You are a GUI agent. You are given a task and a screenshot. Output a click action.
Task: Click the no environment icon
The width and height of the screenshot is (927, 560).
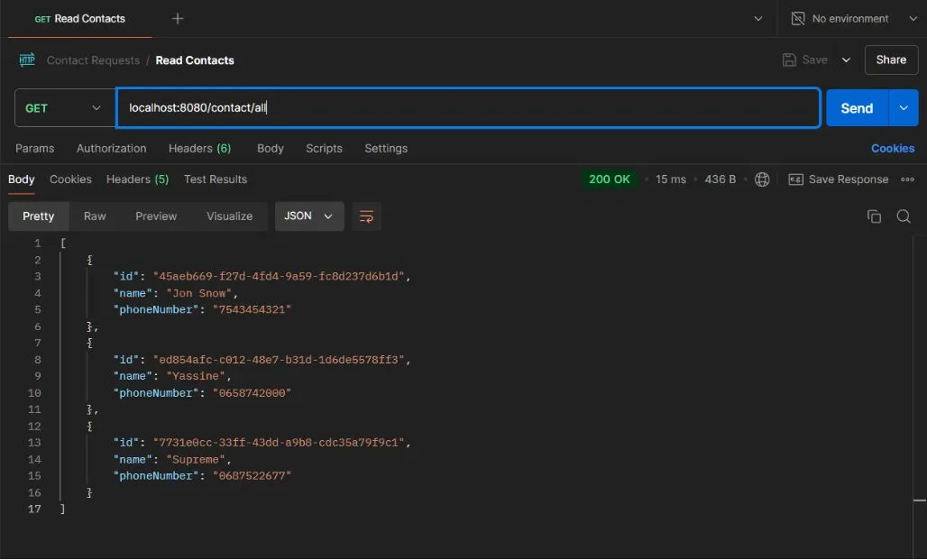pyautogui.click(x=798, y=19)
